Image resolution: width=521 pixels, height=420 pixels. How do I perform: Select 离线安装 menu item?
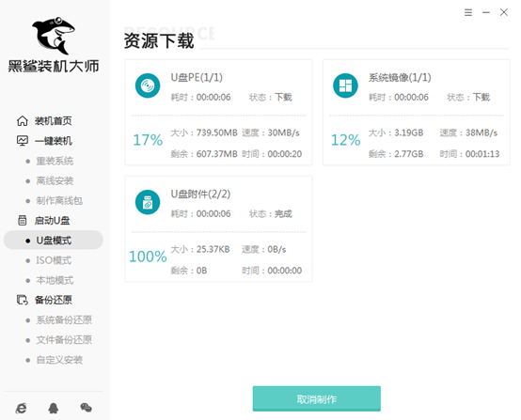(x=55, y=181)
